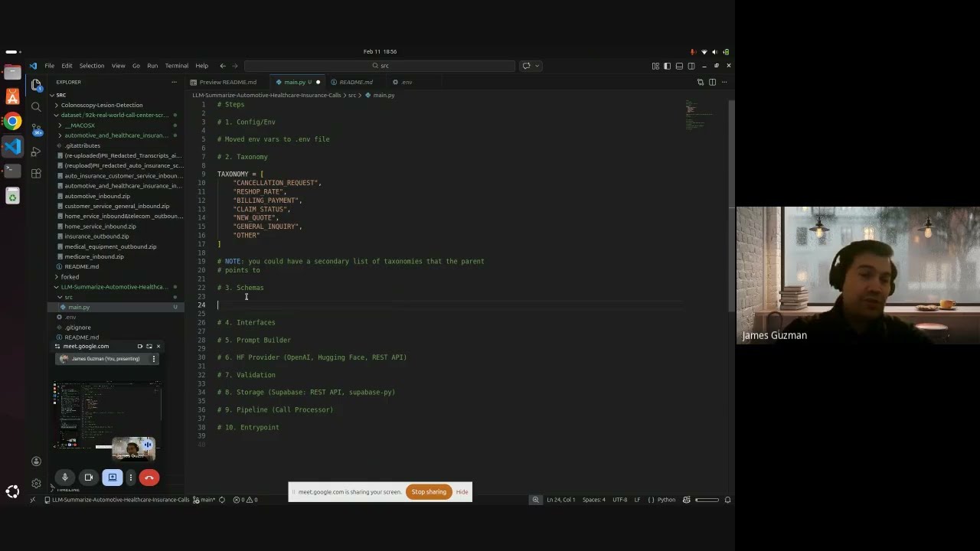
Task: Open the Terminal menu
Action: pos(176,66)
